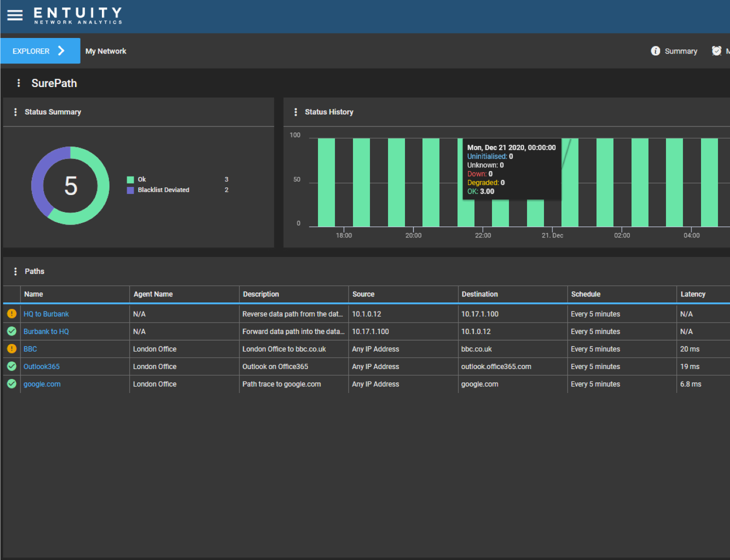Click the warning icon beside HQ to Burbank
Viewport: 730px width, 560px height.
(11, 313)
